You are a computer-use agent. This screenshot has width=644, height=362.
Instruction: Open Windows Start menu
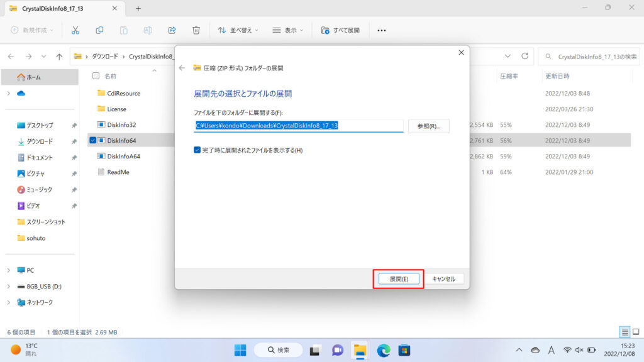coord(240,350)
